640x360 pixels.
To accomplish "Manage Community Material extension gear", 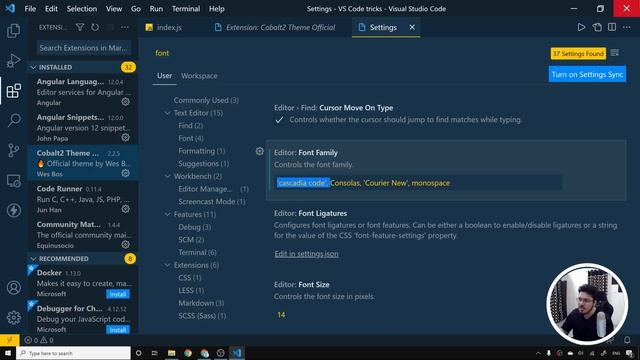I will coord(126,244).
